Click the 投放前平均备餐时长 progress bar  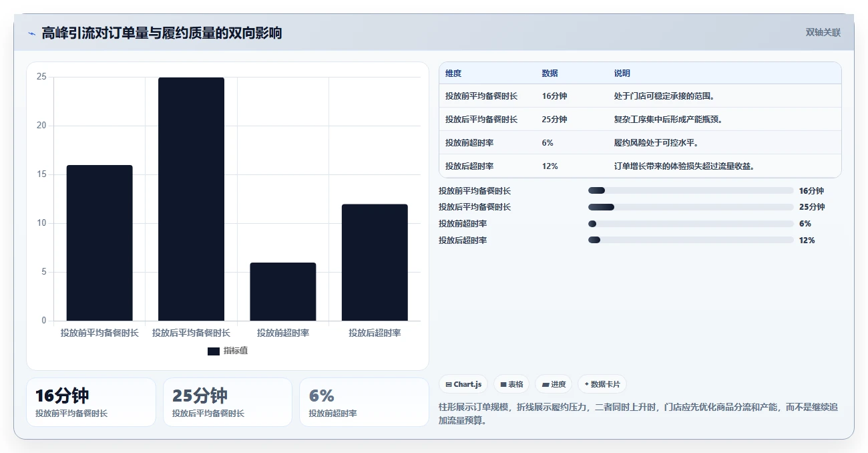click(x=691, y=190)
